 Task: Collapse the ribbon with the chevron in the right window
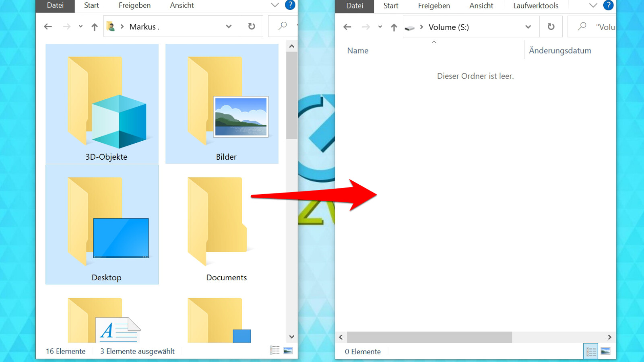click(593, 5)
